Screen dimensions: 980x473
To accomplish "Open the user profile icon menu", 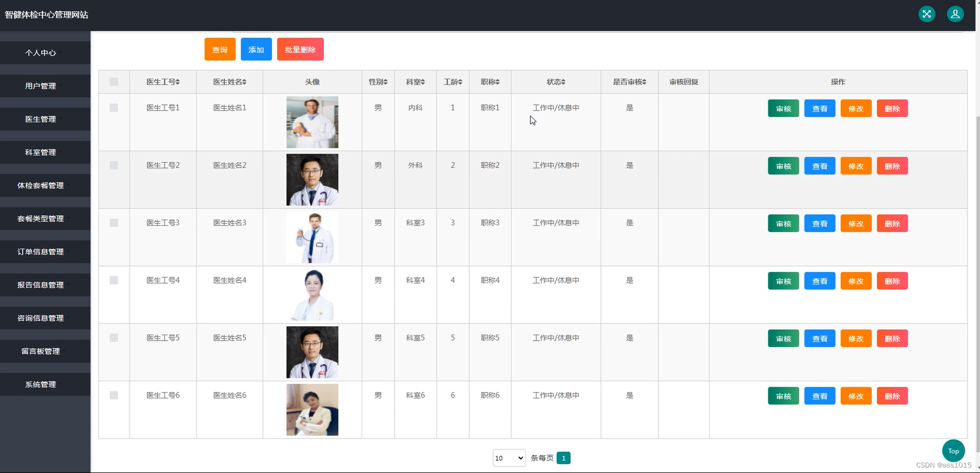I will 955,14.
